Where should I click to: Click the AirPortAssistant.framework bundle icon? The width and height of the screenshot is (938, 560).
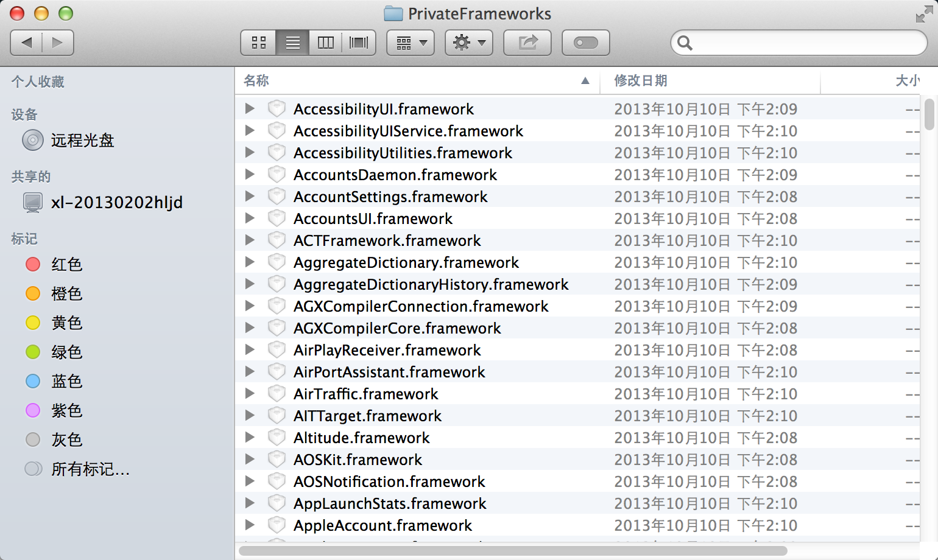[277, 371]
